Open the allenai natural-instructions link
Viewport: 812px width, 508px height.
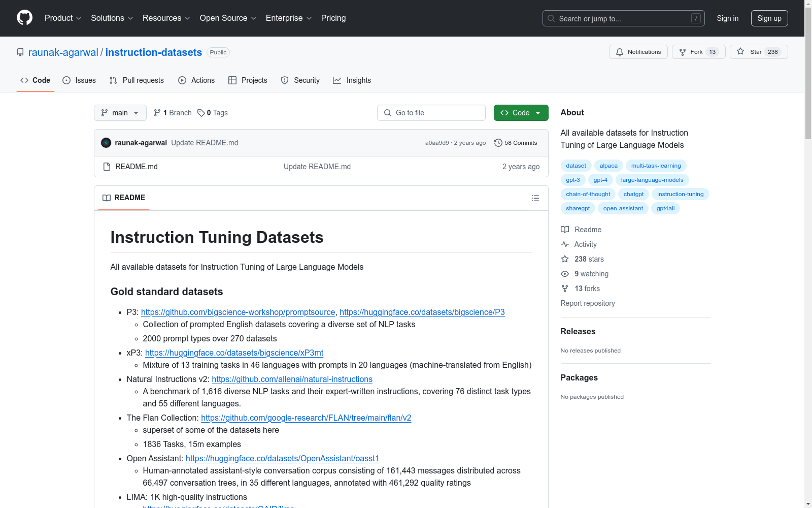[x=292, y=379]
